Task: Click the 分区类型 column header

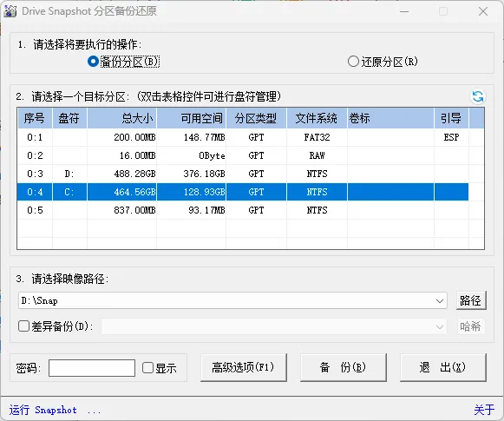Action: [x=256, y=118]
